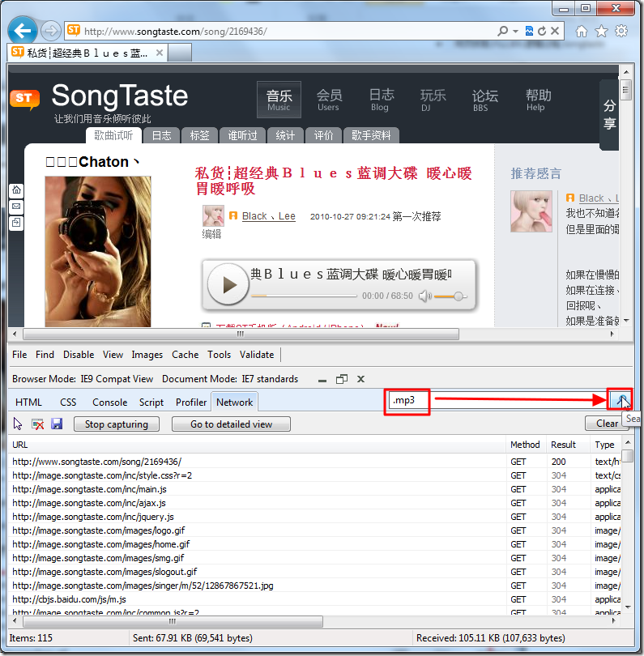Open a new empty browser tab

[180, 53]
